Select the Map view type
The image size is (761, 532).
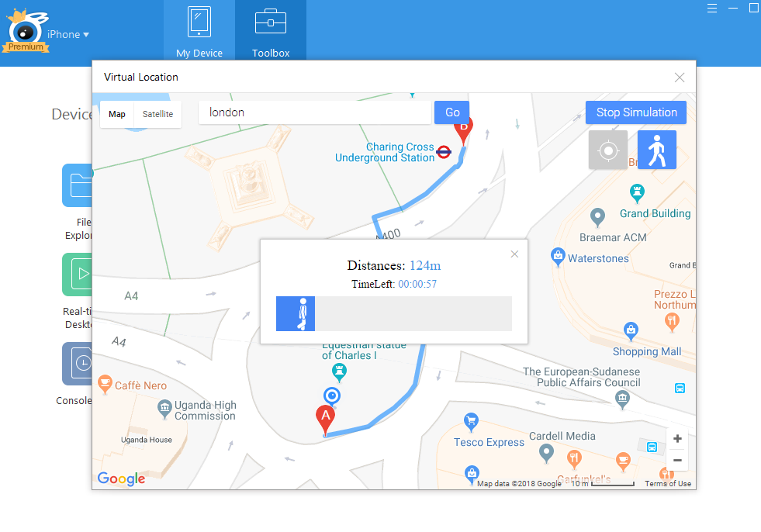point(117,114)
